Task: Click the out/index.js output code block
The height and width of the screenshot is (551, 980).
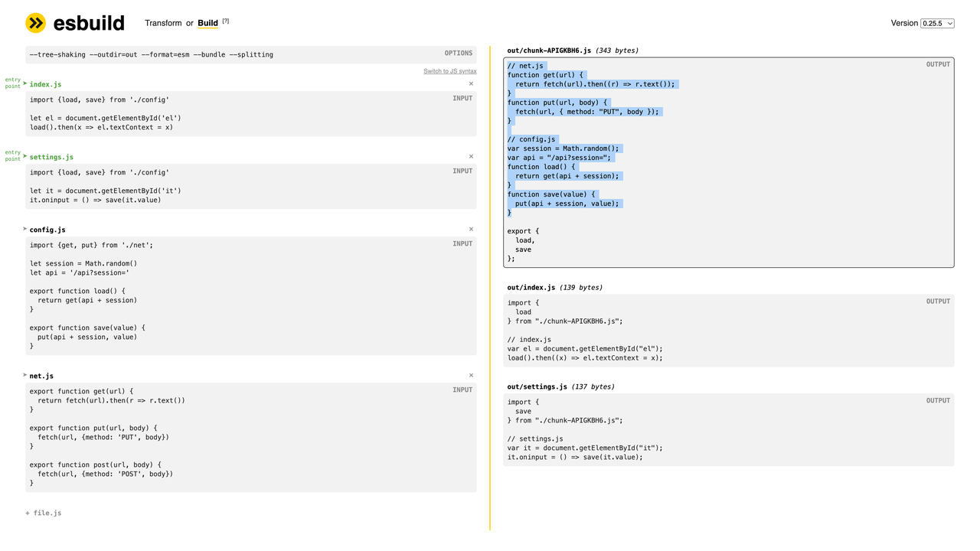Action: coord(729,331)
